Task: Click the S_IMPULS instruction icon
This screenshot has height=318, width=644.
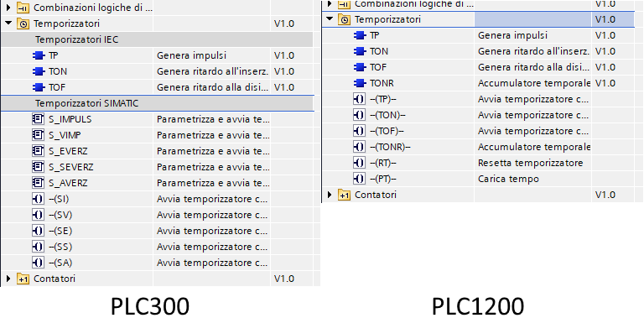Action: (38, 119)
